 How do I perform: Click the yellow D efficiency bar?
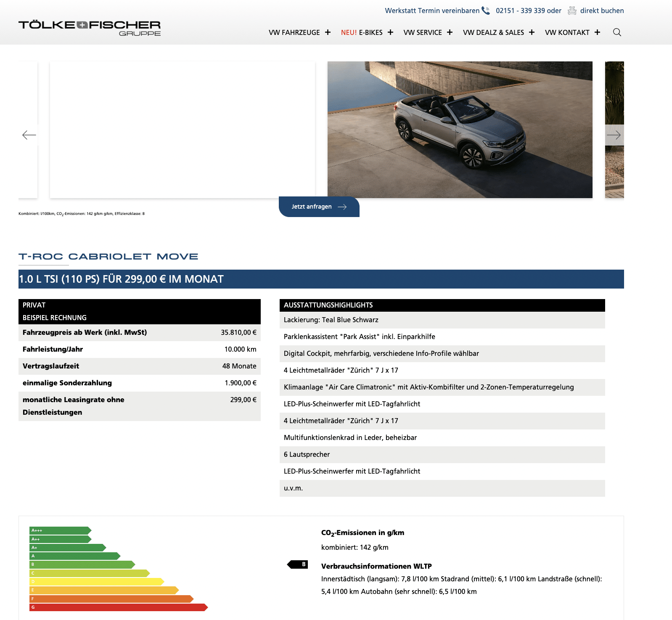click(97, 582)
